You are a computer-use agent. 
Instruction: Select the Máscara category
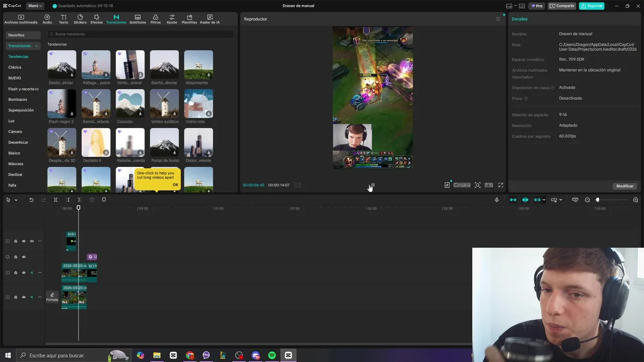(x=16, y=164)
